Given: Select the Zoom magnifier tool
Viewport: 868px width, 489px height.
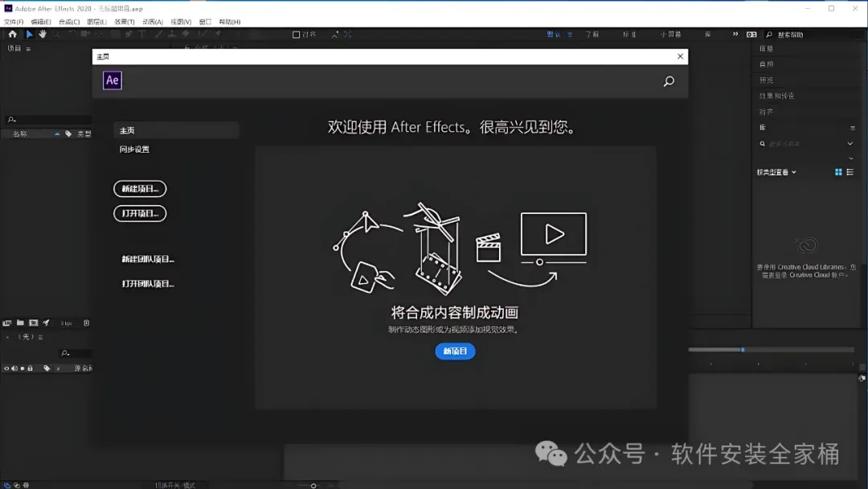Looking at the screenshot, I should click(x=56, y=35).
